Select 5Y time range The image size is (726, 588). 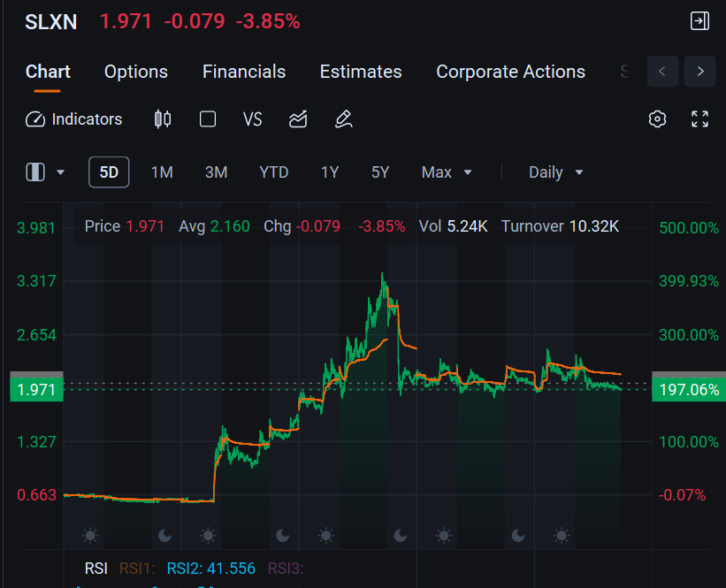coord(380,172)
